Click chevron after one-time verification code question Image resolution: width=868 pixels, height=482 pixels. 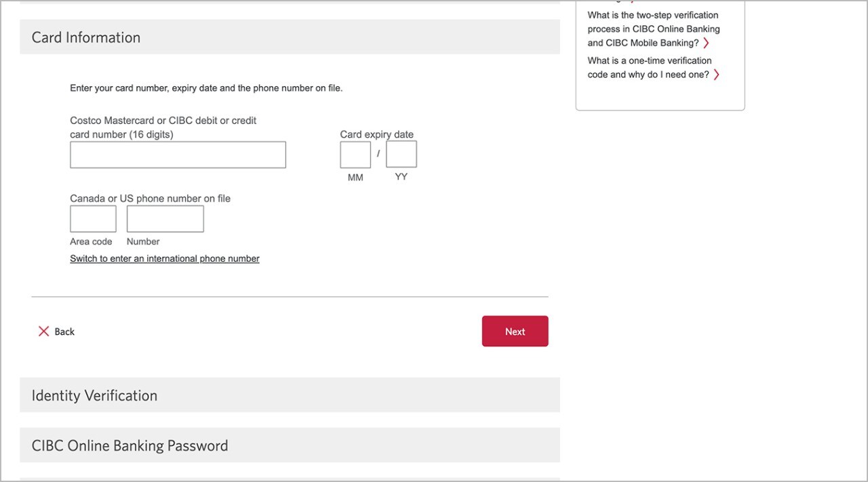pyautogui.click(x=716, y=75)
